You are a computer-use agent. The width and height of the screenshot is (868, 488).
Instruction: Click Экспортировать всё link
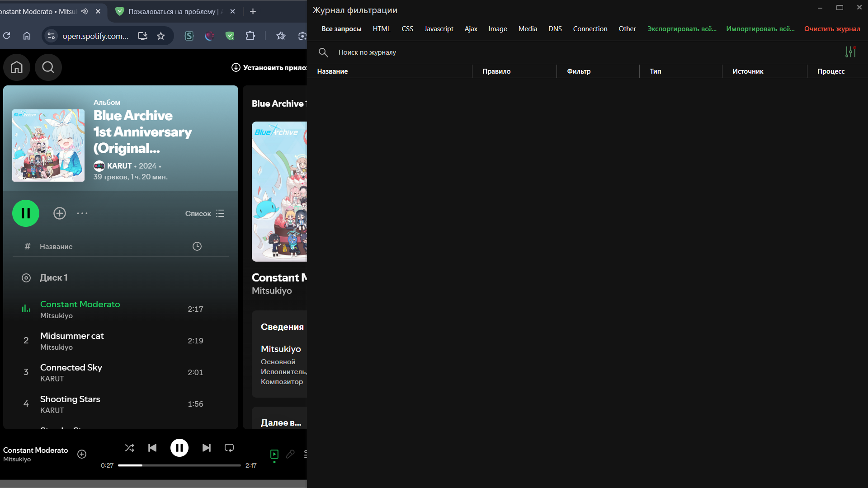coord(681,28)
